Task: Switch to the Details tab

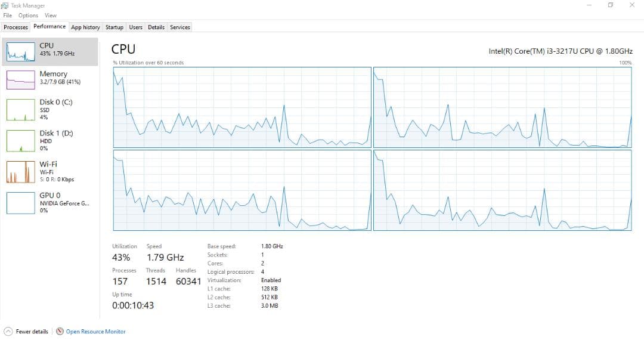Action: (x=156, y=27)
